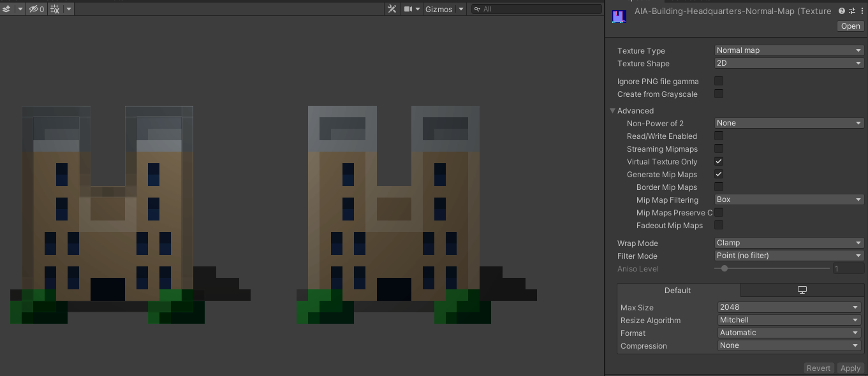This screenshot has height=376, width=868.
Task: Switch to the standalone platform monitor tab
Action: click(x=802, y=290)
